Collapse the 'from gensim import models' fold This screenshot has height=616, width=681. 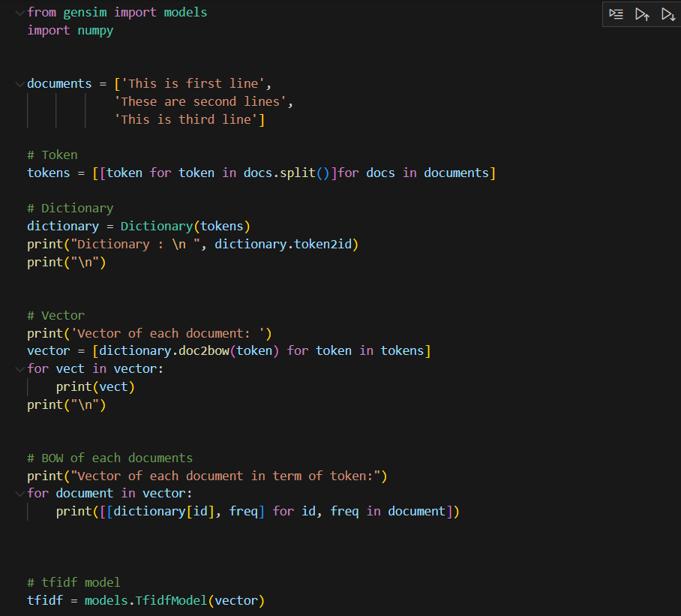tap(19, 13)
